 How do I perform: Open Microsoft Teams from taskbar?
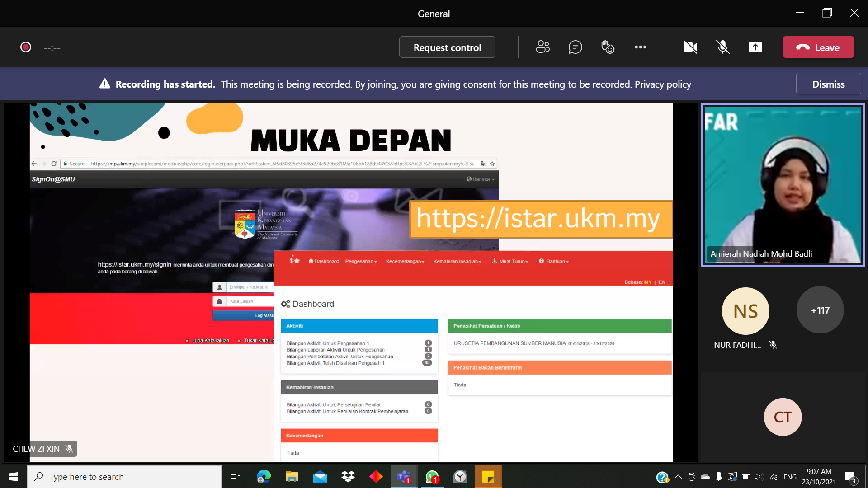tap(404, 477)
